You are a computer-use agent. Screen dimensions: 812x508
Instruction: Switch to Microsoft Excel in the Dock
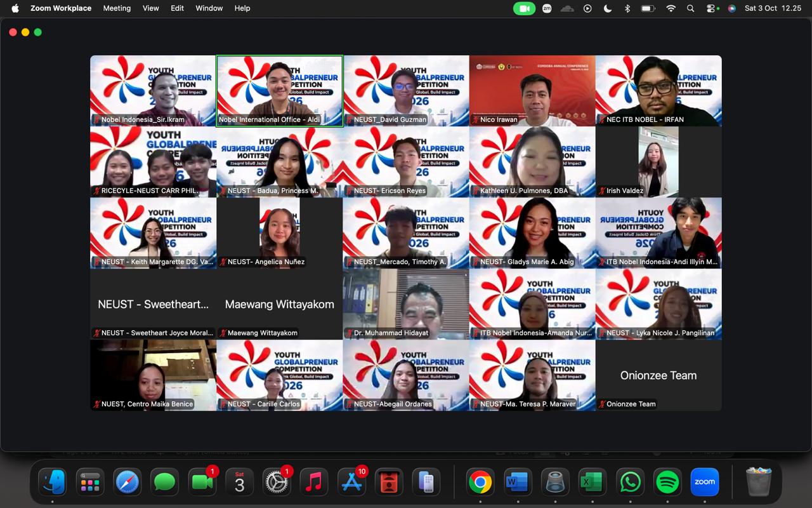(x=593, y=482)
